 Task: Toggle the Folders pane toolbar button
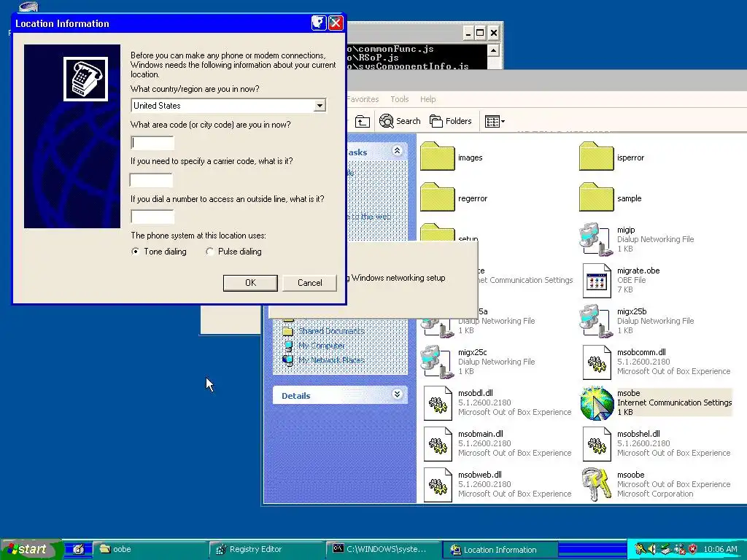[450, 122]
